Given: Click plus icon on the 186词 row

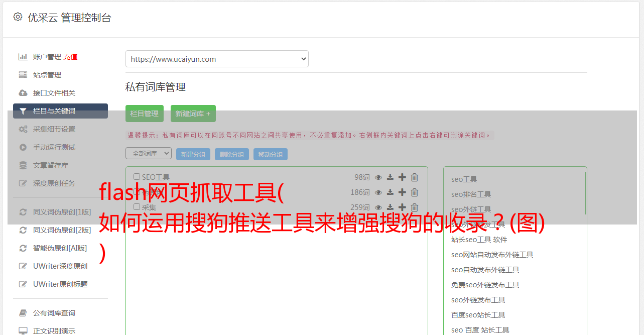Looking at the screenshot, I should 402,192.
